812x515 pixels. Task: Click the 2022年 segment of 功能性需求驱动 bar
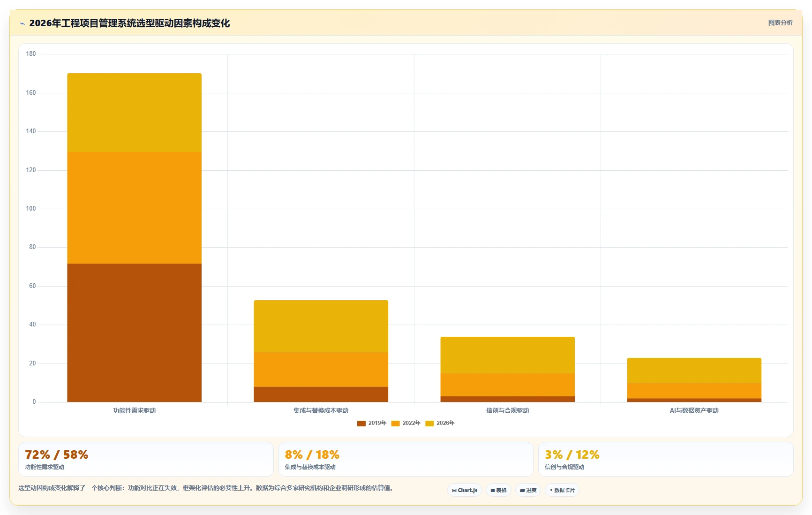click(135, 208)
